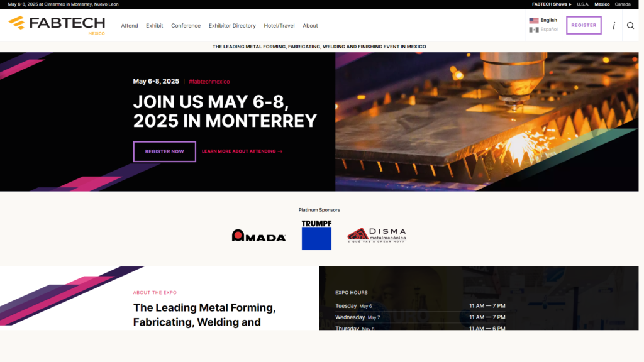Screen dimensions: 644x362
Task: Open the DISMA metalmecánica sponsor logo
Action: click(x=377, y=235)
